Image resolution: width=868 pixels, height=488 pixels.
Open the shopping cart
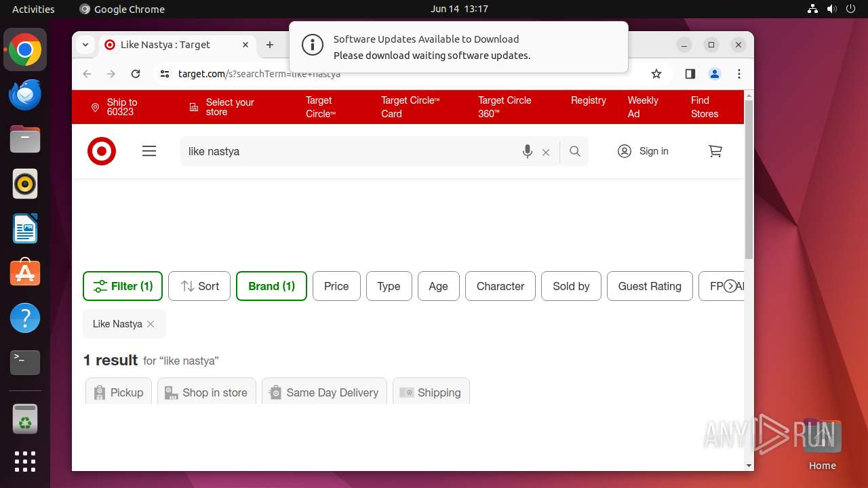point(715,151)
